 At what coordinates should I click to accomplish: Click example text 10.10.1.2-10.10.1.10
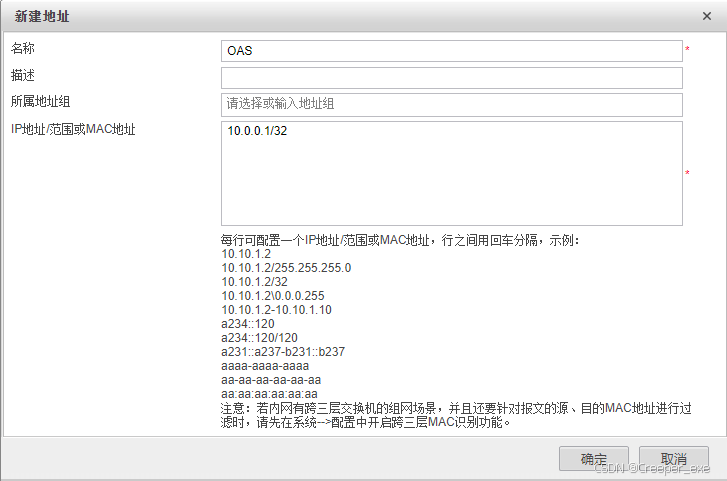[276, 310]
